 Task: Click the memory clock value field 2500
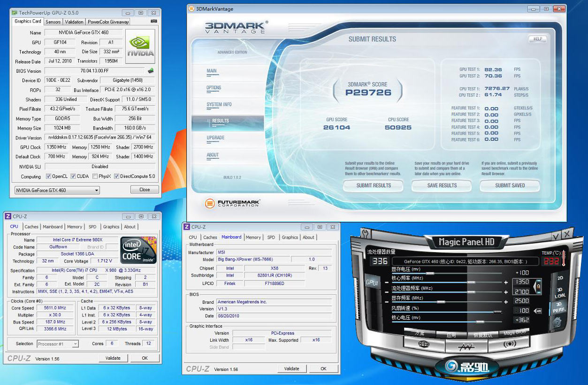point(521,300)
